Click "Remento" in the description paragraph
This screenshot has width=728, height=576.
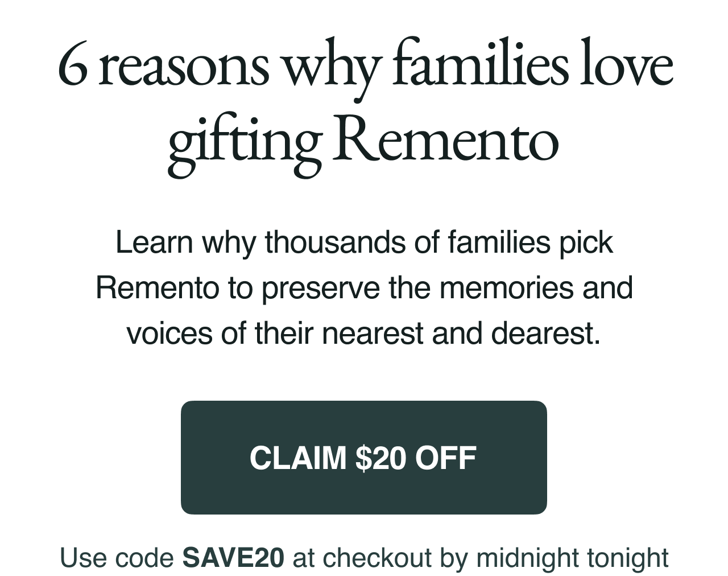point(157,288)
